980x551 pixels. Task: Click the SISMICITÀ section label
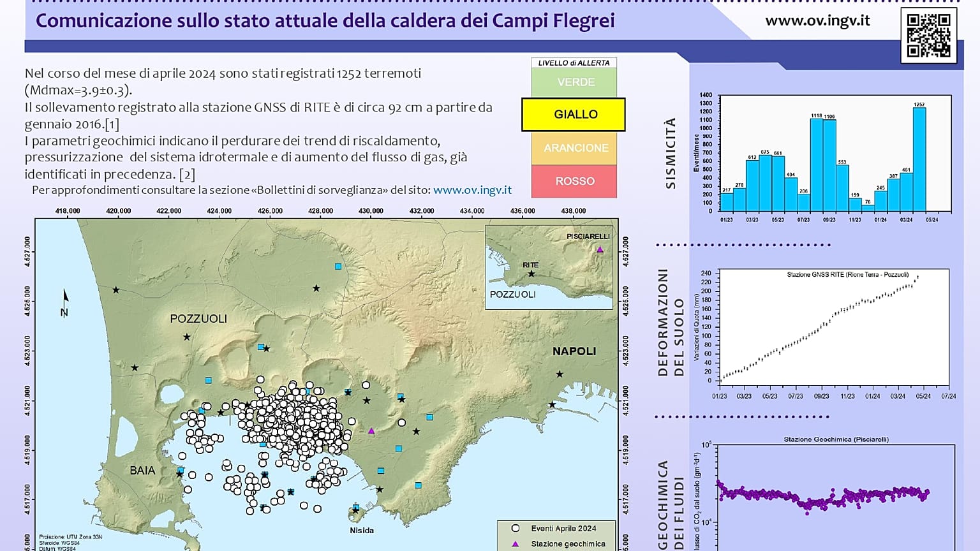[671, 153]
